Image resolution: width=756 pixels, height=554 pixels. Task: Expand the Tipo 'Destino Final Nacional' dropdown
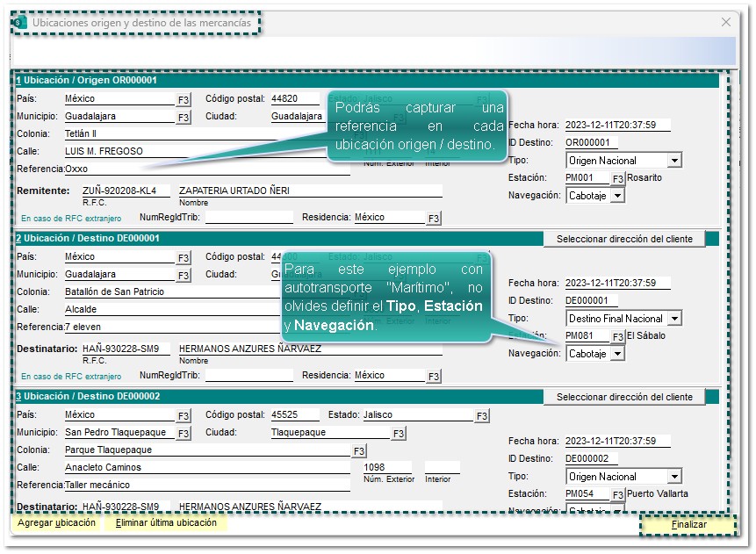tap(673, 319)
